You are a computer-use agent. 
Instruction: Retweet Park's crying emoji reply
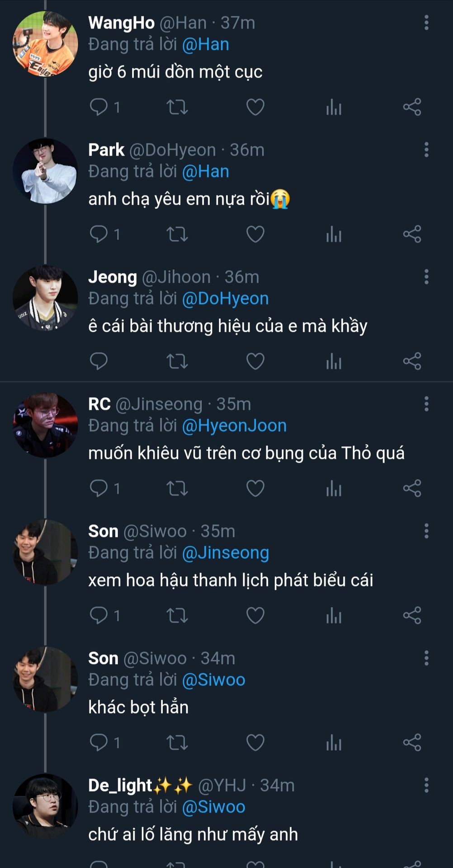pyautogui.click(x=177, y=234)
